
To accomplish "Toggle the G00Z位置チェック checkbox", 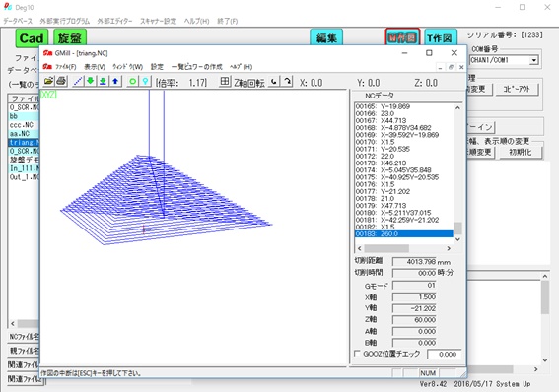I will tap(357, 354).
